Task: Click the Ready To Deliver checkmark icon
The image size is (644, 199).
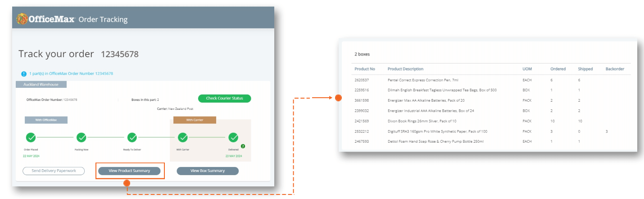Action: click(x=132, y=137)
